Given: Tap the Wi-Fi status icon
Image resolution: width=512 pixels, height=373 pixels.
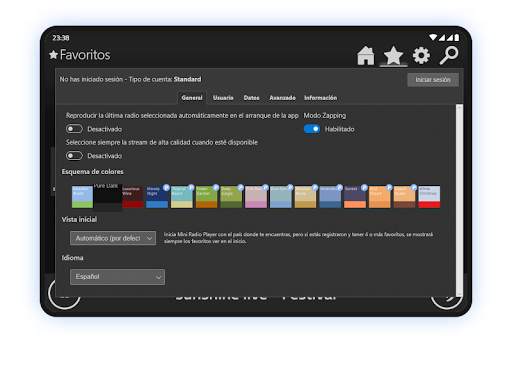Looking at the screenshot, I should click(433, 37).
